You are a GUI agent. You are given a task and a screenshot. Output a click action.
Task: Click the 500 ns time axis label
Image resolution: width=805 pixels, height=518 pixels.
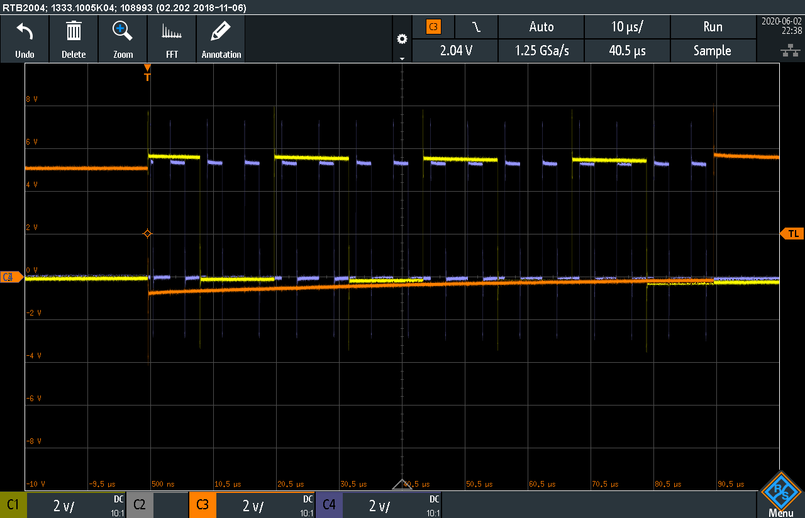[x=163, y=484]
